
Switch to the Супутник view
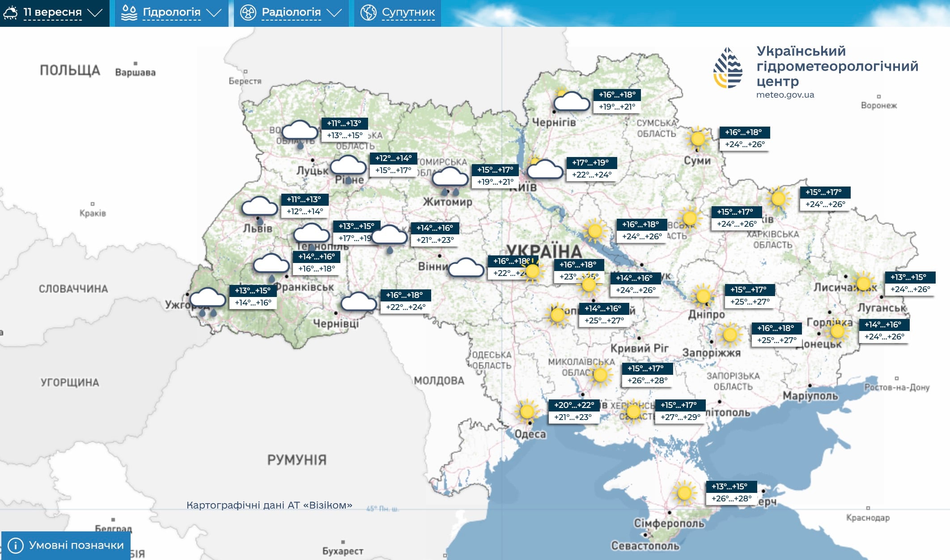tap(398, 13)
